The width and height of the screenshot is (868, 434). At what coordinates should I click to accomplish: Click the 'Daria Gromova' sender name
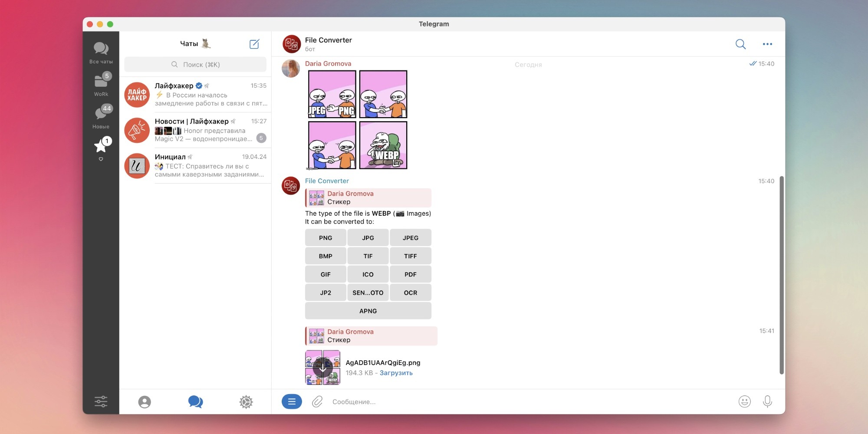click(x=328, y=63)
